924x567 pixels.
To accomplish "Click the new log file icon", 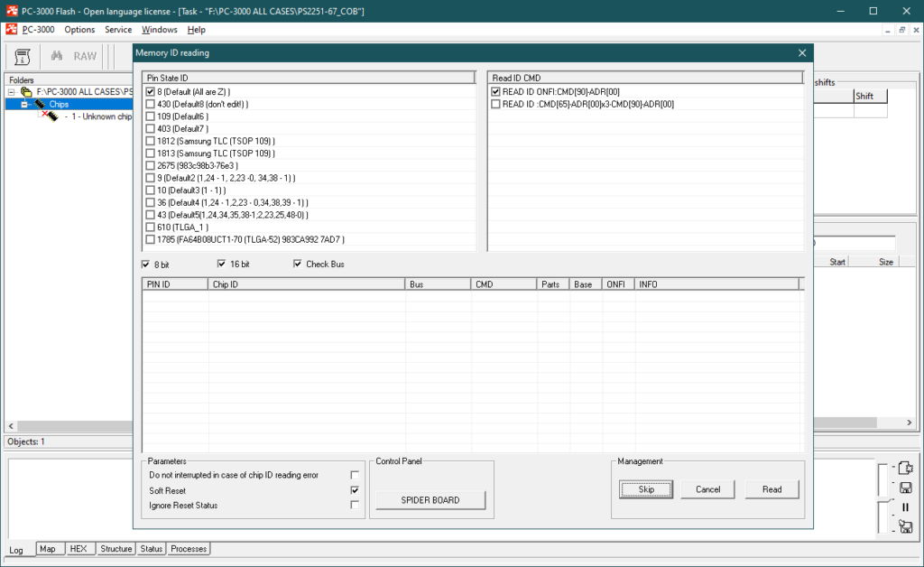I will pyautogui.click(x=906, y=468).
